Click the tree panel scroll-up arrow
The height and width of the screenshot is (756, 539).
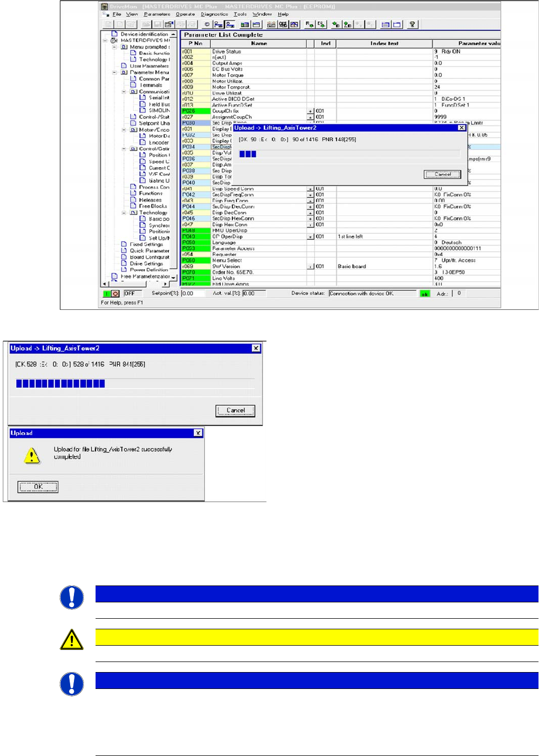[173, 34]
